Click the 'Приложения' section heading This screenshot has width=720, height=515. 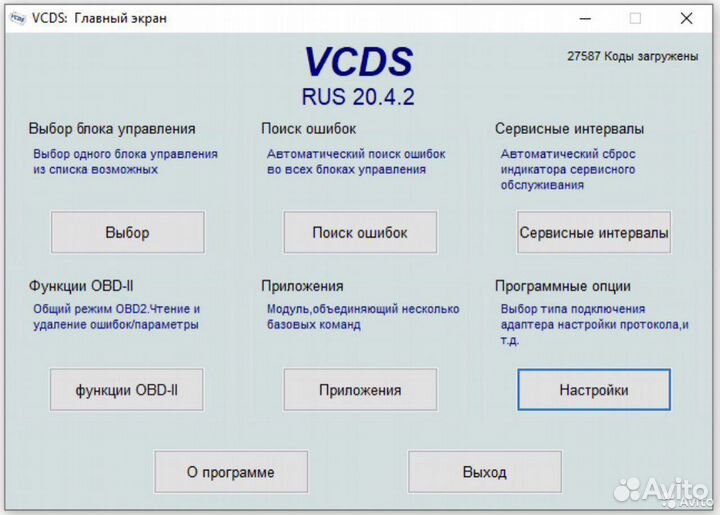[x=302, y=286]
